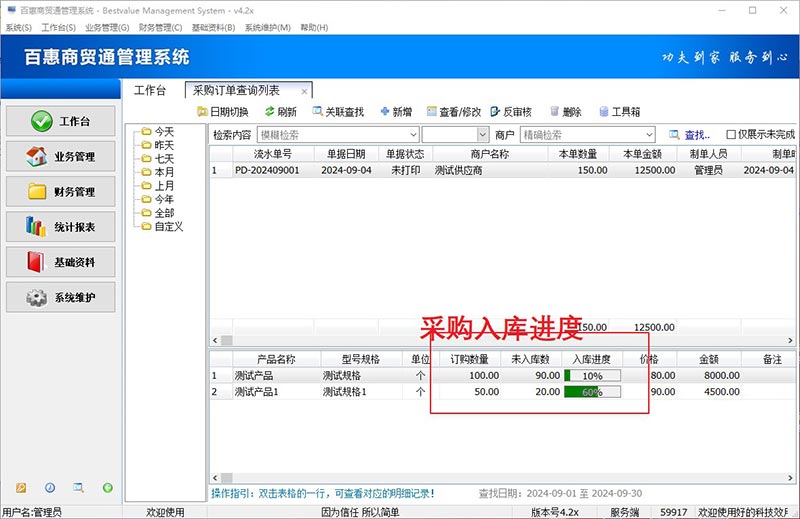Screen dimensions: 800x519
Task: Open 财务管理 module in sidebar
Action: point(61,191)
